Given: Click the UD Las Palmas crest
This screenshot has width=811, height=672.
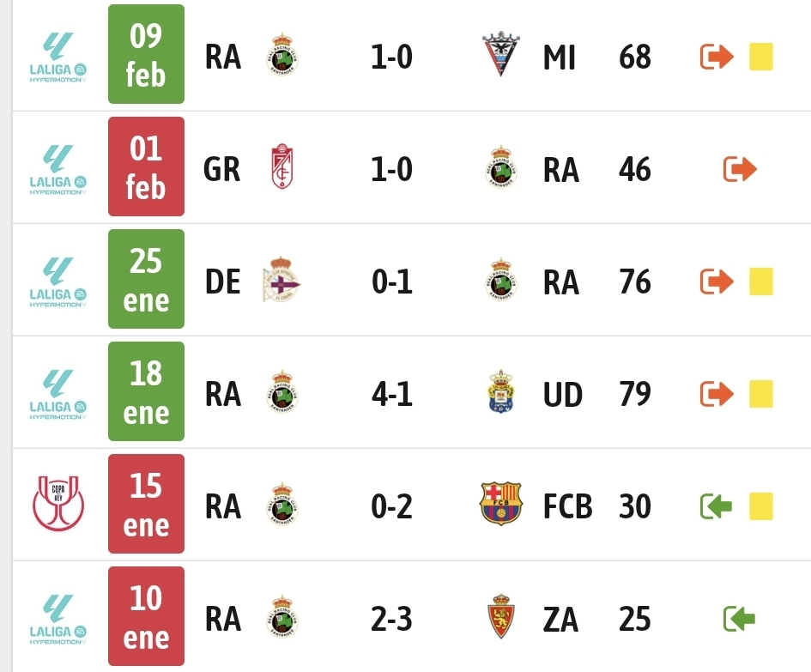Looking at the screenshot, I should (501, 393).
